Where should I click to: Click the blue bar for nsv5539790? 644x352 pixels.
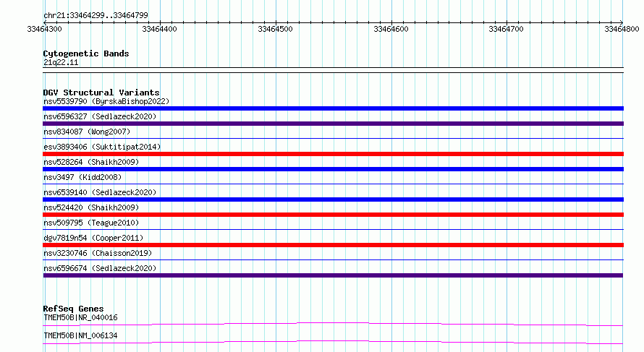333,108
